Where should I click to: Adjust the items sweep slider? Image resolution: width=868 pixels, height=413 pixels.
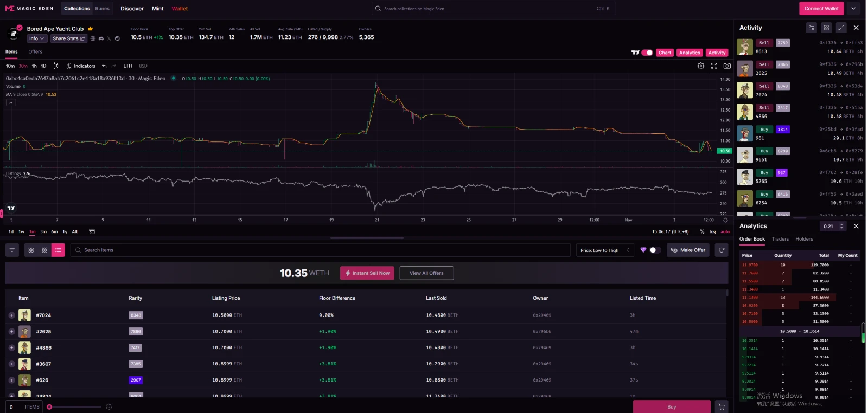coord(49,407)
